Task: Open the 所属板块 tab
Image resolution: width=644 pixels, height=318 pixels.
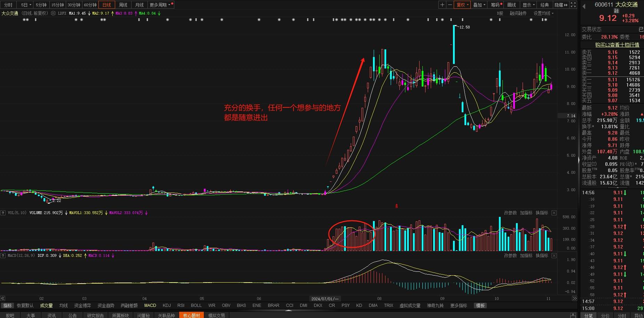Action: pyautogui.click(x=120, y=315)
